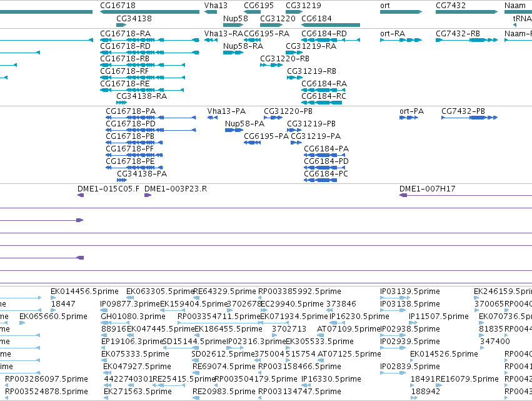The width and height of the screenshot is (532, 401).
Task: Click the IP11507.5prime EST label
Action: point(439,317)
